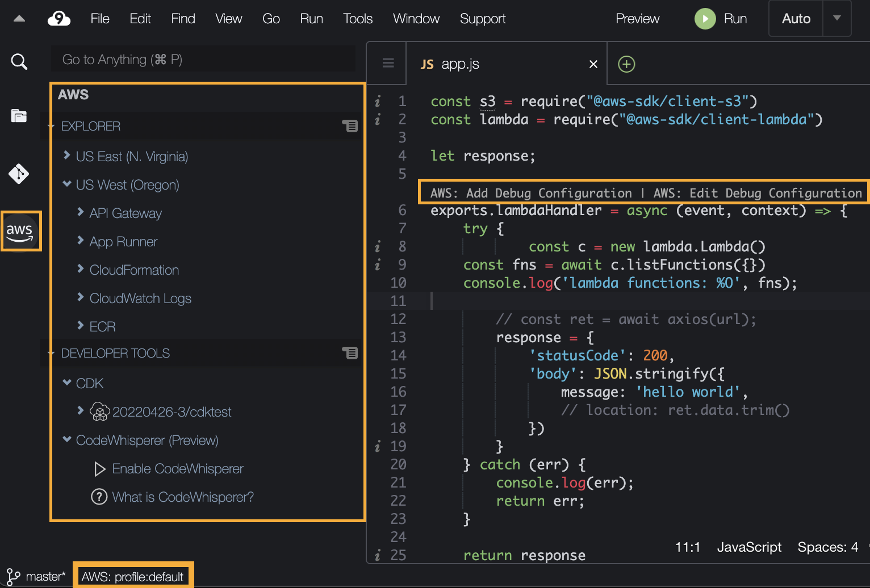Click AWS: Add Debug Configuration link

(x=531, y=193)
